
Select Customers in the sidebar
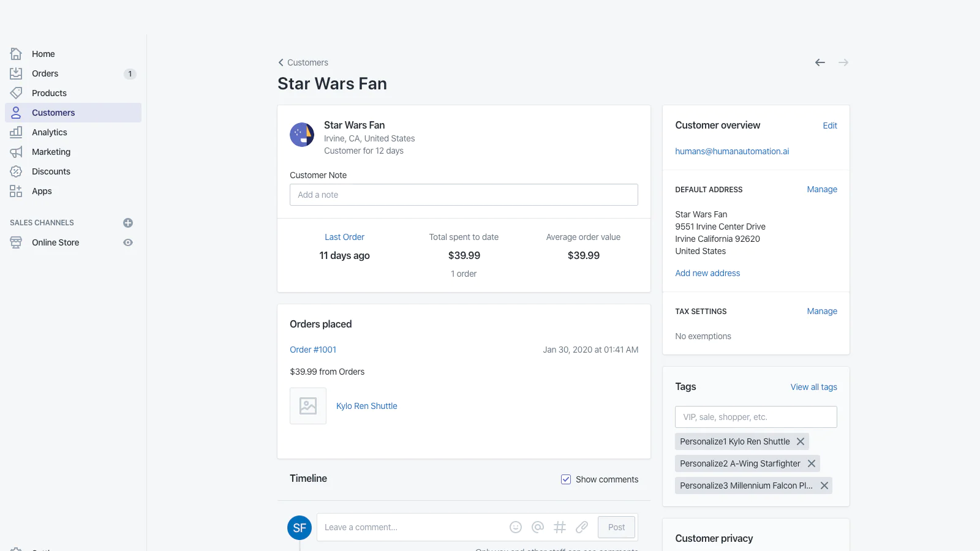[73, 113]
